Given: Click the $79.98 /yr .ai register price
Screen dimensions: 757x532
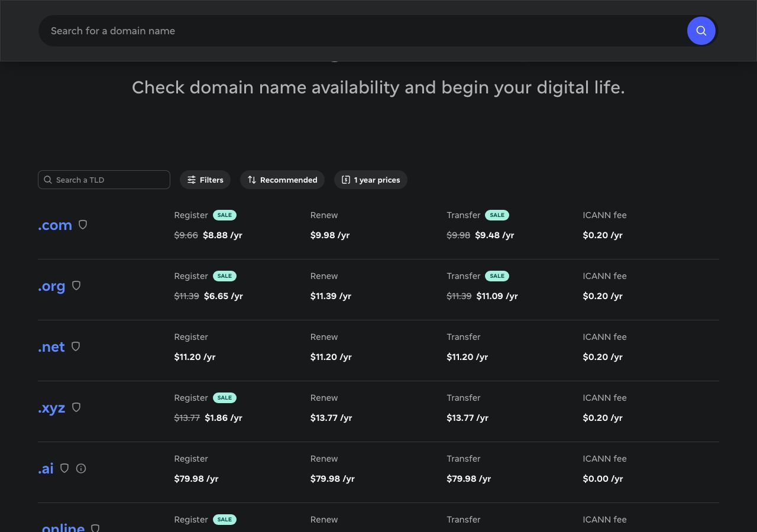Looking at the screenshot, I should [196, 479].
